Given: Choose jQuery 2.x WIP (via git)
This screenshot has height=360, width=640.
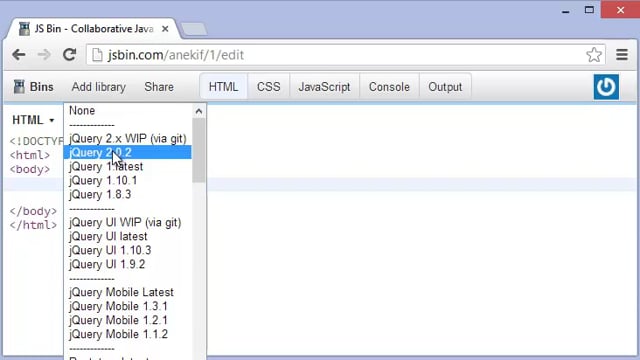Looking at the screenshot, I should [x=127, y=138].
